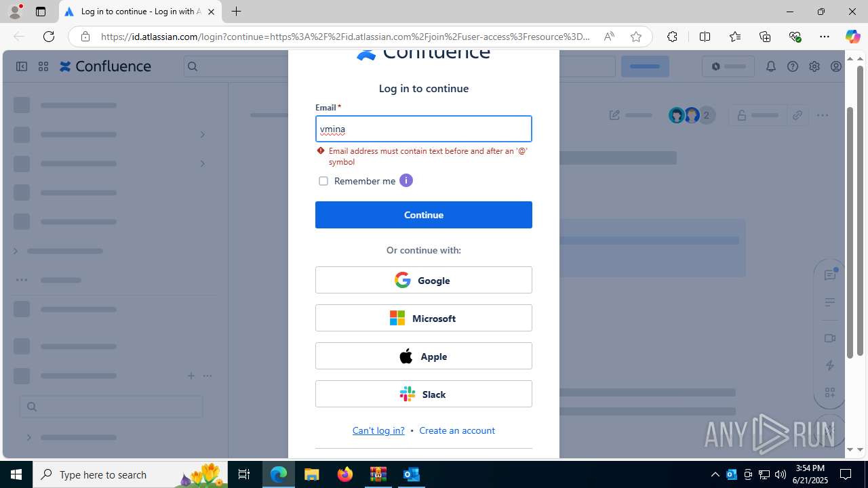Expand the second sidebar item chevron
The width and height of the screenshot is (868, 488).
click(202, 134)
